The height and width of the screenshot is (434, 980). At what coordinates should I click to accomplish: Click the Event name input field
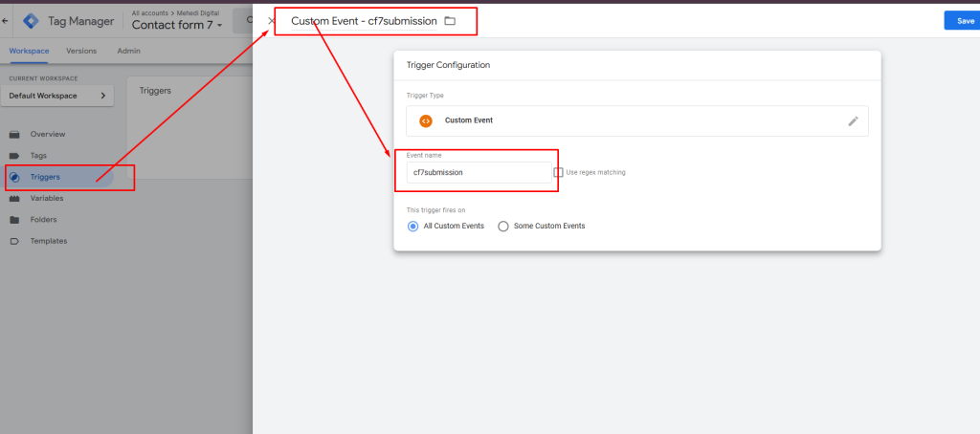(x=479, y=172)
